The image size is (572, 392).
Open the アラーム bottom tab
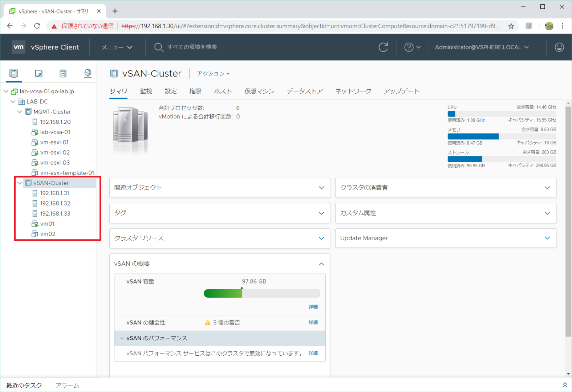pos(67,385)
